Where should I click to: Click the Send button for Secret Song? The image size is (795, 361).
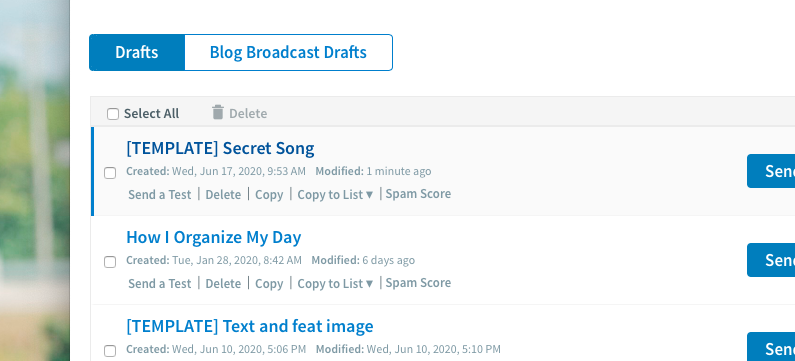[771, 171]
